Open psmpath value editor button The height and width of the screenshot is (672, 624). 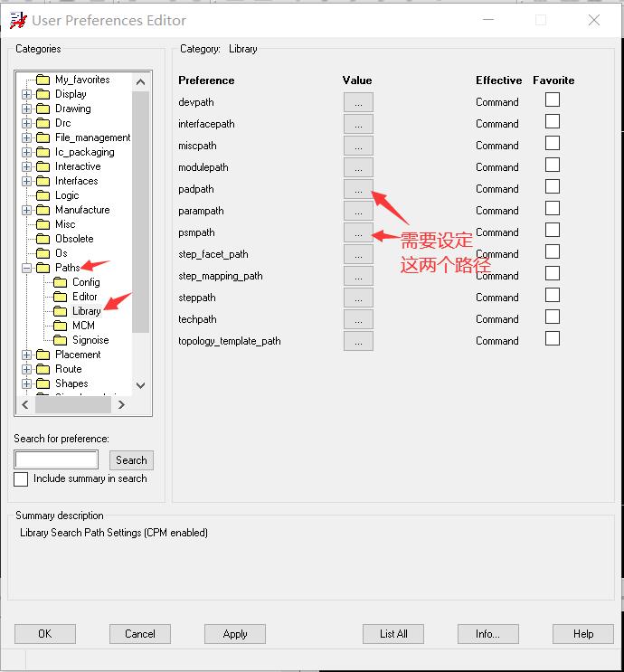tap(358, 232)
